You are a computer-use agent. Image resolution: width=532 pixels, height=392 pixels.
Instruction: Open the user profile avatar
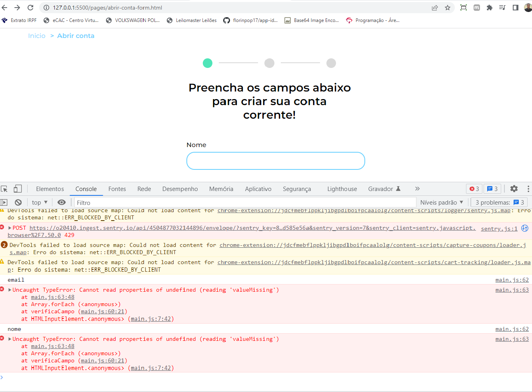coord(528,8)
